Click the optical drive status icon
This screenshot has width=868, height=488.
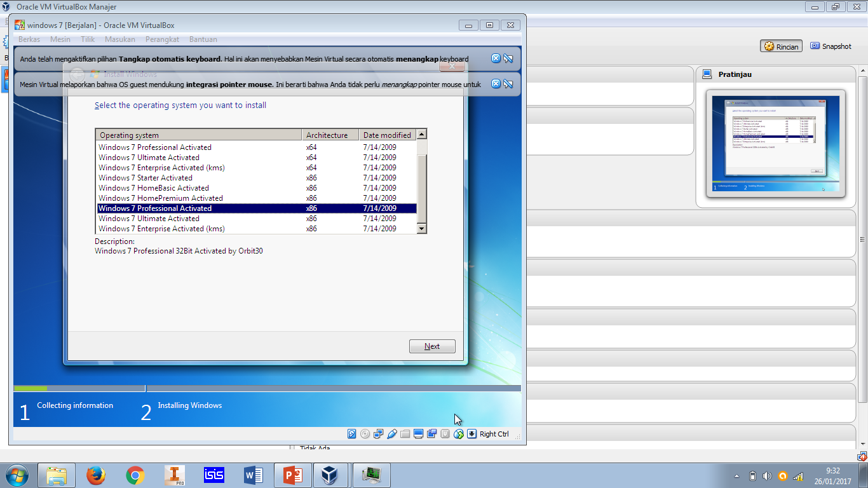(365, 434)
